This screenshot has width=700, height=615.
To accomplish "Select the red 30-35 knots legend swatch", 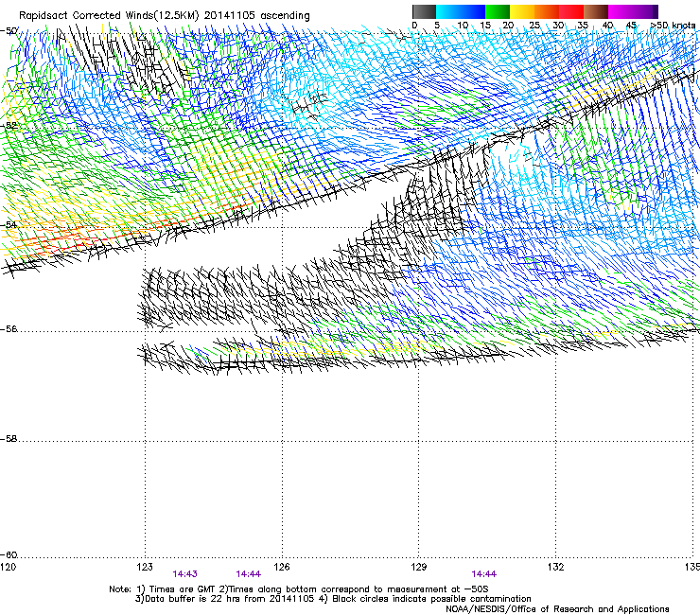I will pos(571,11).
